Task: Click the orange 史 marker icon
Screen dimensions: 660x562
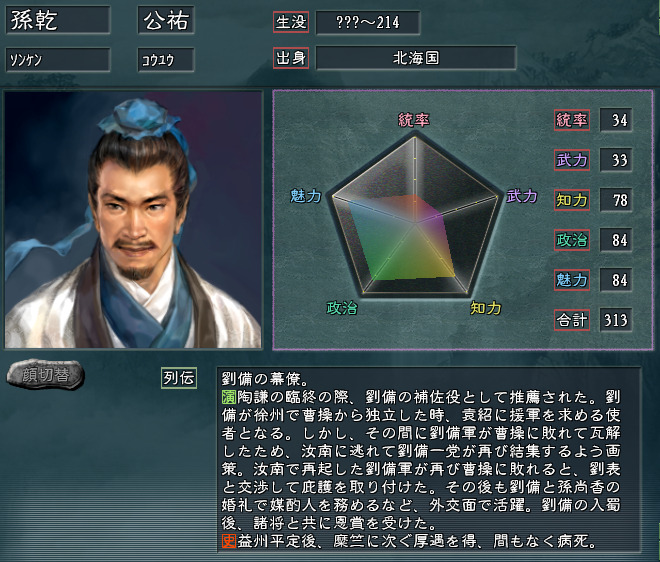Action: (229, 541)
